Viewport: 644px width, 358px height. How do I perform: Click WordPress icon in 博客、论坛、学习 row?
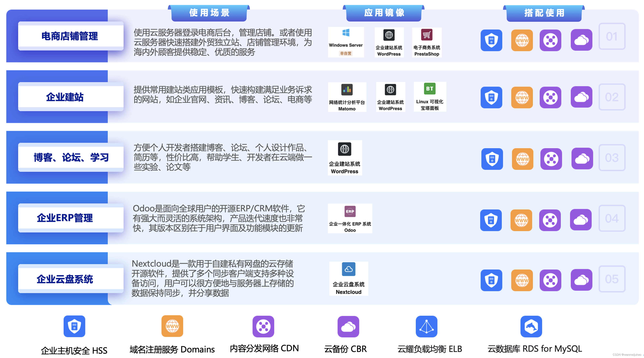pyautogui.click(x=344, y=149)
